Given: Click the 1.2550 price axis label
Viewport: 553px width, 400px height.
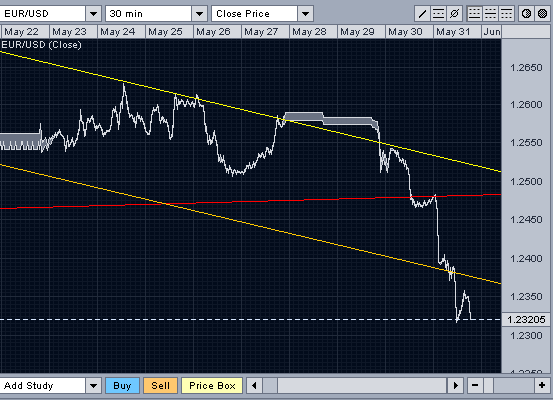Looking at the screenshot, I should (x=526, y=143).
